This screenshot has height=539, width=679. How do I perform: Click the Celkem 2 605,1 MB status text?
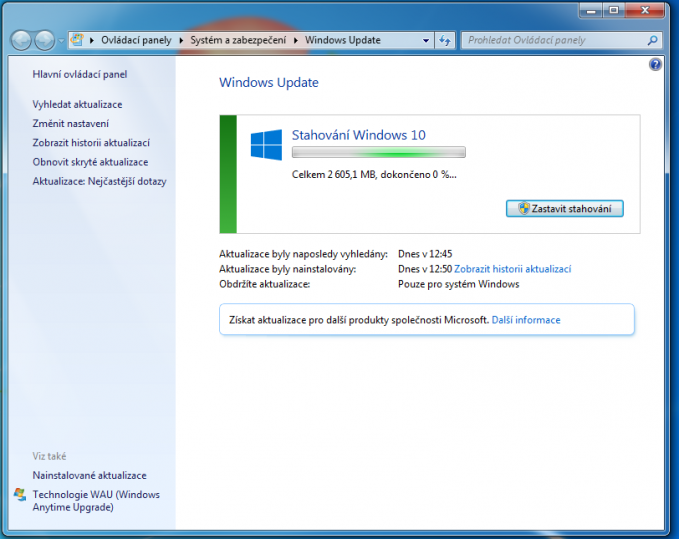(374, 174)
